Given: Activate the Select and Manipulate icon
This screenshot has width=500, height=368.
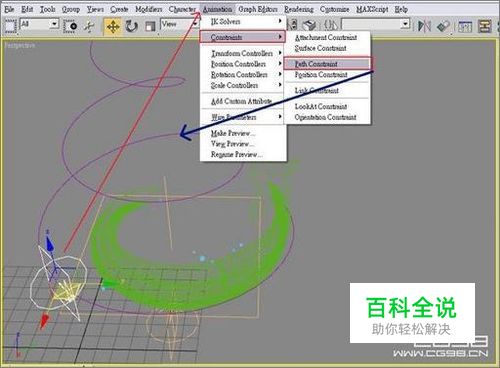Looking at the screenshot, I should pos(89,26).
